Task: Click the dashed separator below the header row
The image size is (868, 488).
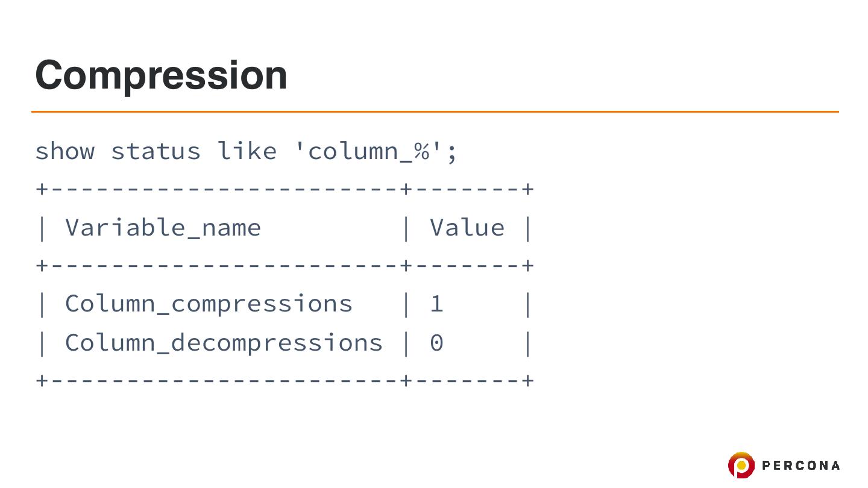Action: (x=285, y=265)
